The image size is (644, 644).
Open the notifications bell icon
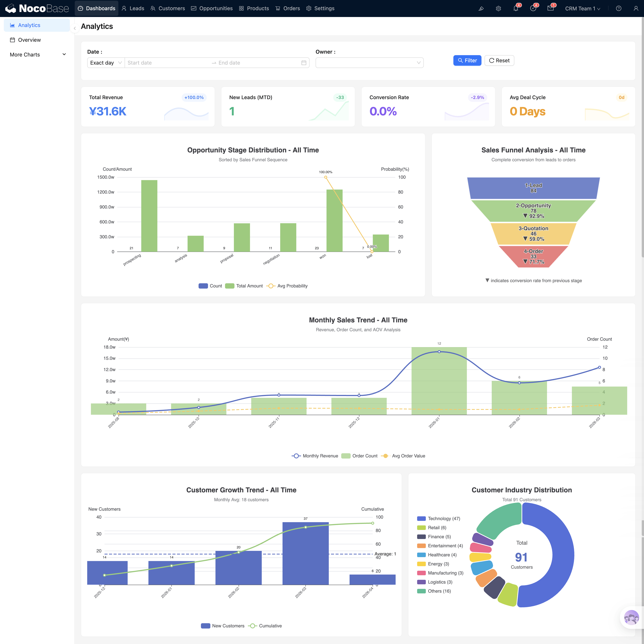[516, 9]
